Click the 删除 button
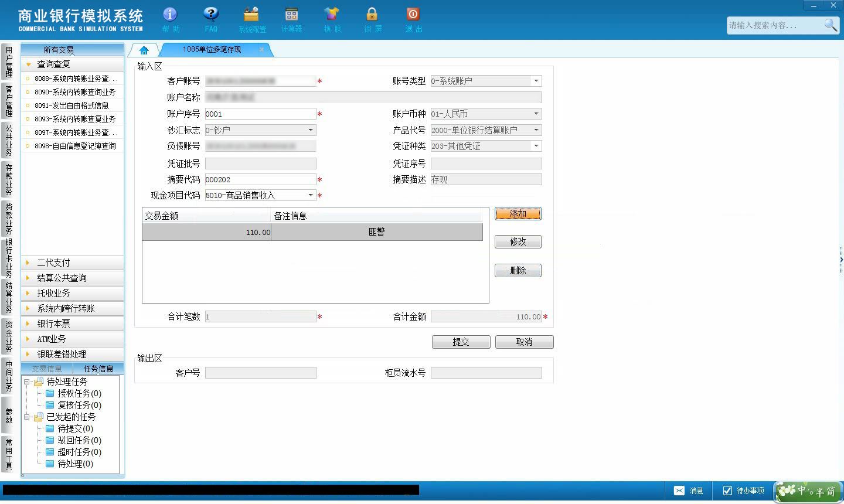 [x=518, y=270]
